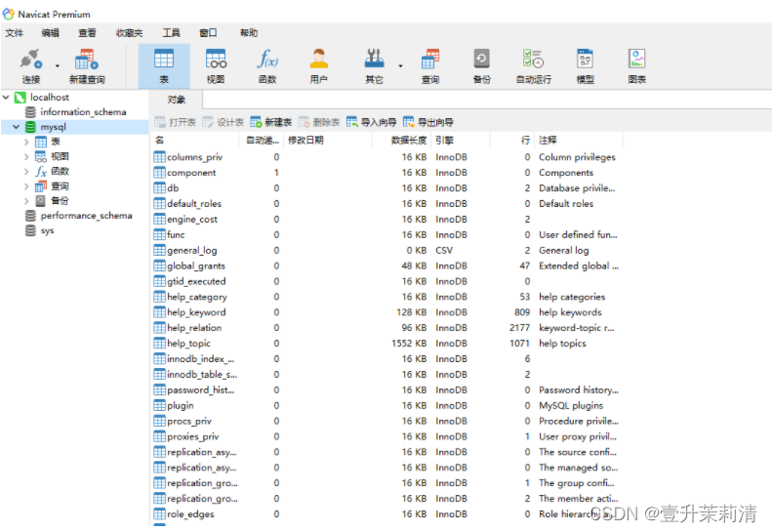Image resolution: width=772 pixels, height=532 pixels.
Task: Select the func table row
Action: [387, 234]
